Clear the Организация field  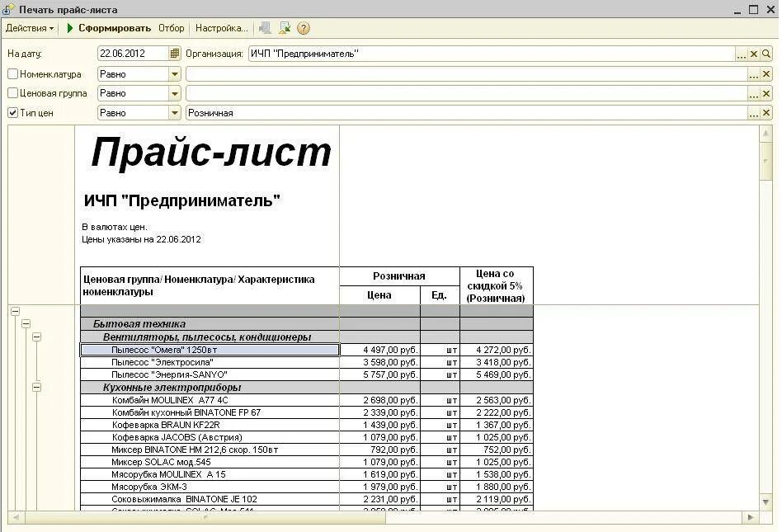[x=754, y=54]
